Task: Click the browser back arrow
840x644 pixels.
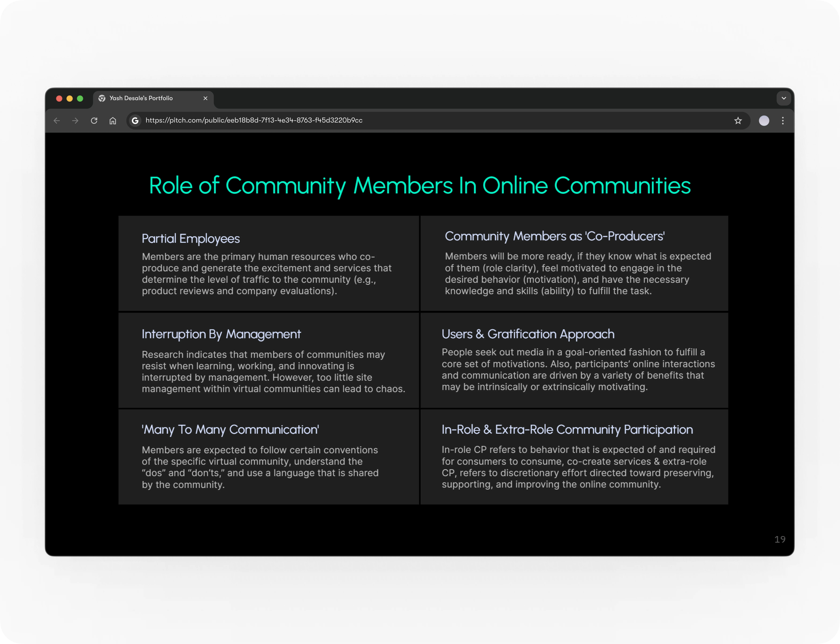Action: coord(57,121)
